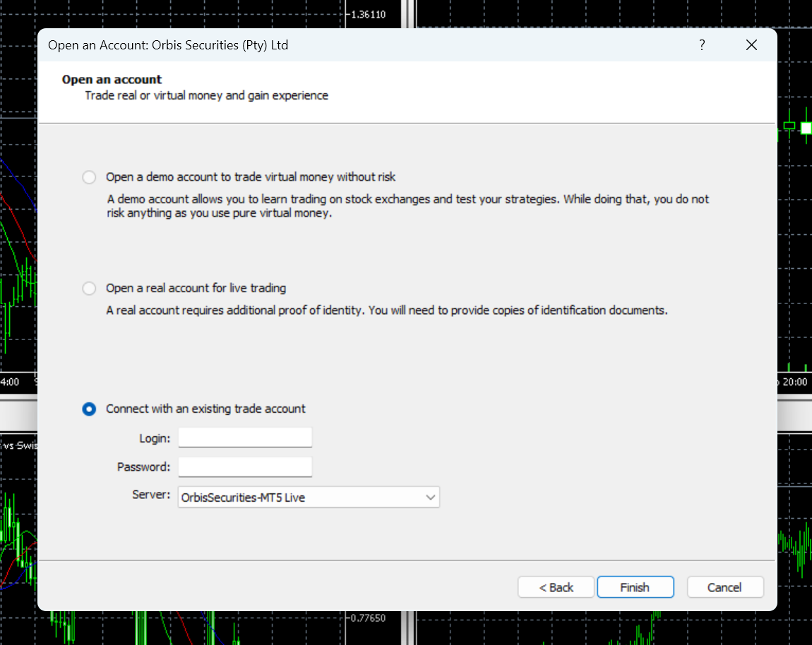Select the demo account radio button
This screenshot has width=812, height=645.
(x=89, y=177)
